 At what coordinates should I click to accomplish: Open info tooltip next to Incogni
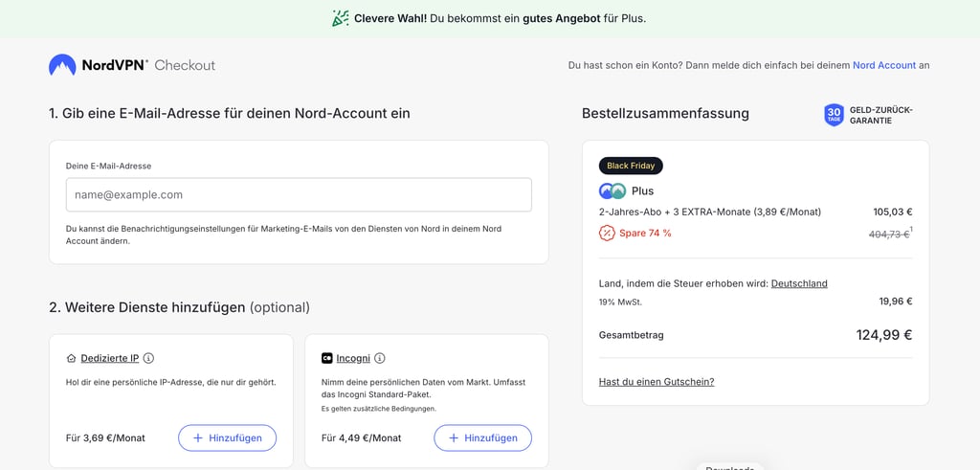[x=380, y=359]
